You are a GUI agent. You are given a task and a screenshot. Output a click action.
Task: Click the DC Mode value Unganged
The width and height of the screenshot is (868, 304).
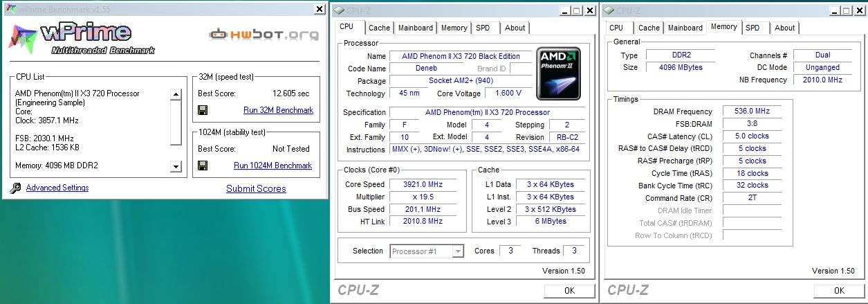[822, 68]
